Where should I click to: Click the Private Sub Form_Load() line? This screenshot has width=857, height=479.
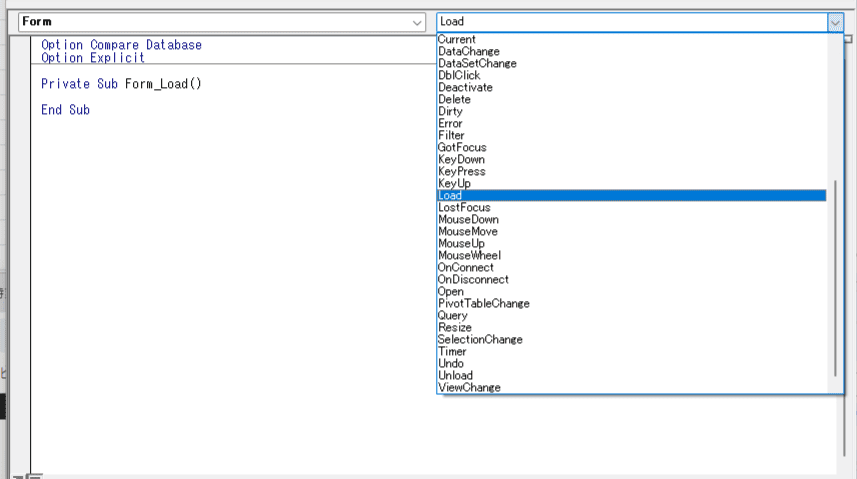pyautogui.click(x=121, y=84)
